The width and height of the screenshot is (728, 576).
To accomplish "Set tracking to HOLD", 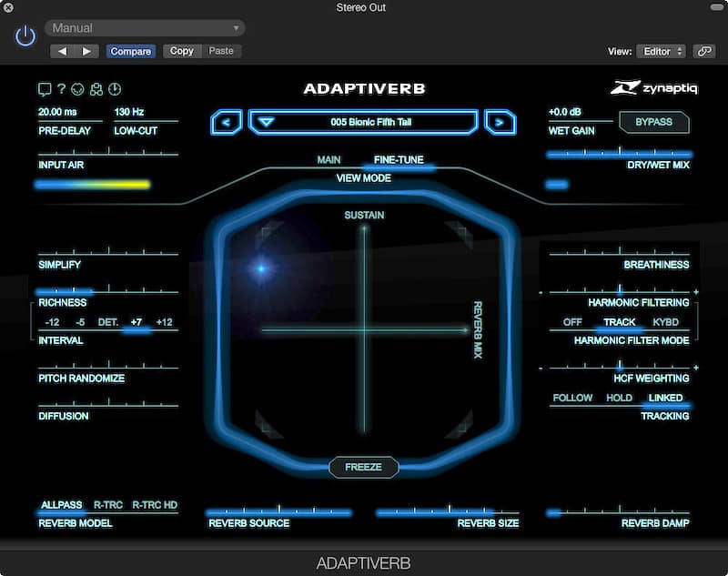I will tap(620, 398).
